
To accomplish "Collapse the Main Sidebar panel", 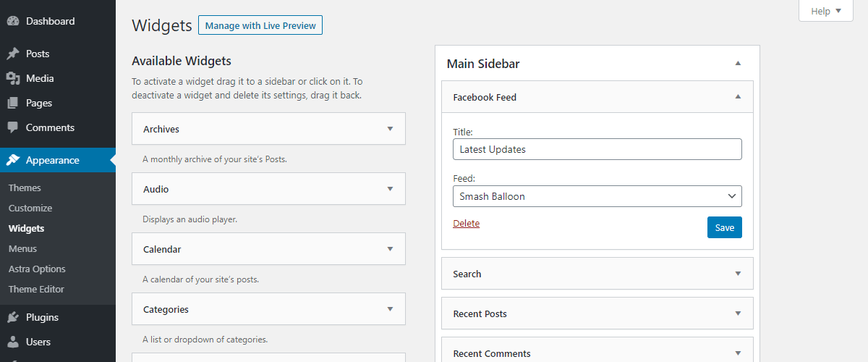I will click(738, 64).
